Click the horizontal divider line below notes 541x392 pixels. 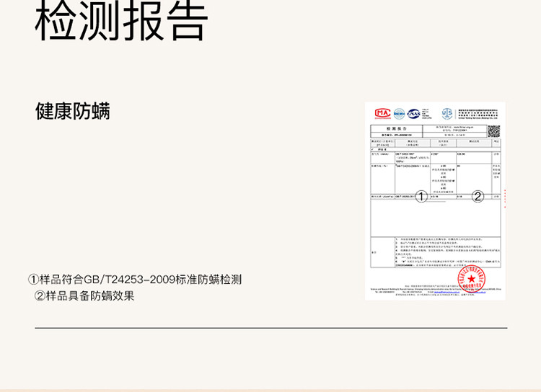(270, 328)
